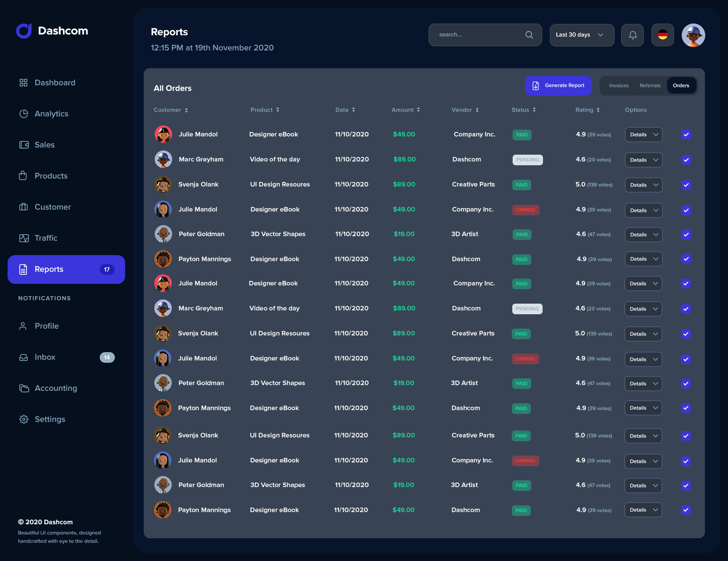Open the Reports sidebar entry
This screenshot has height=561, width=728.
point(49,269)
